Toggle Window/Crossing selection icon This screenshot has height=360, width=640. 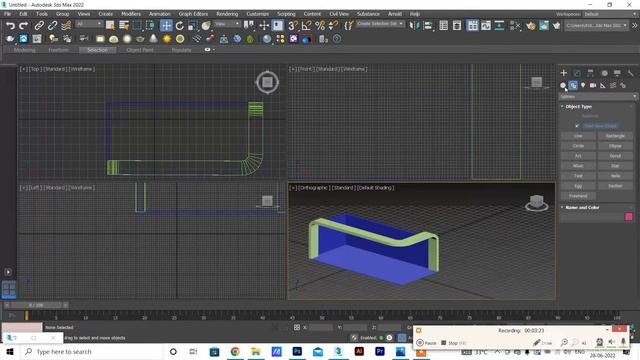click(x=150, y=26)
